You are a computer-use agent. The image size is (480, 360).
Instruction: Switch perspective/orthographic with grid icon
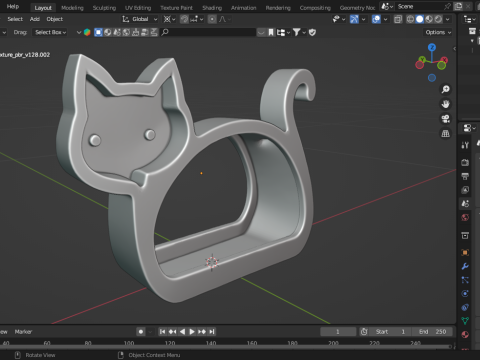coord(445,134)
